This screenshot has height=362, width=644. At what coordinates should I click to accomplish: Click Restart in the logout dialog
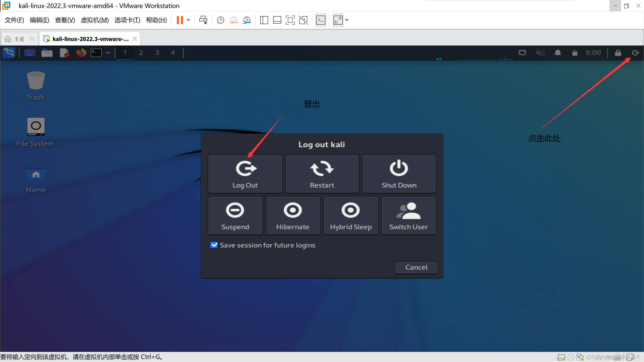pyautogui.click(x=322, y=174)
